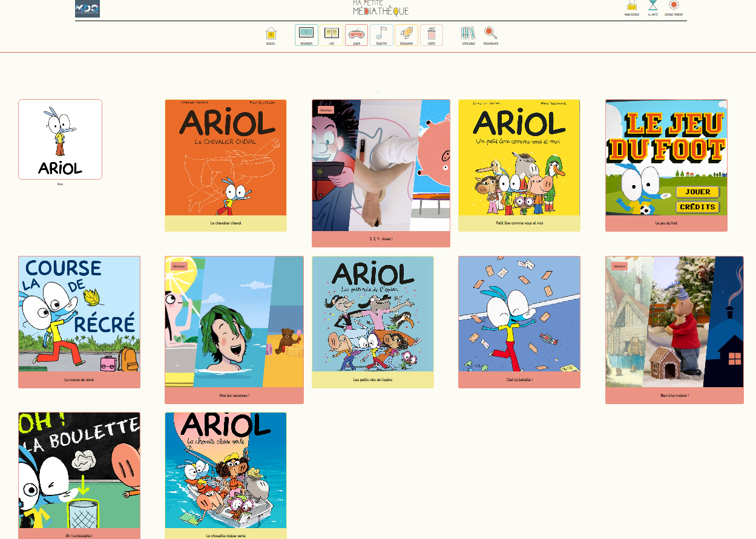Click the 'Bien à la maison !' caption
756x539 pixels.
coord(675,396)
